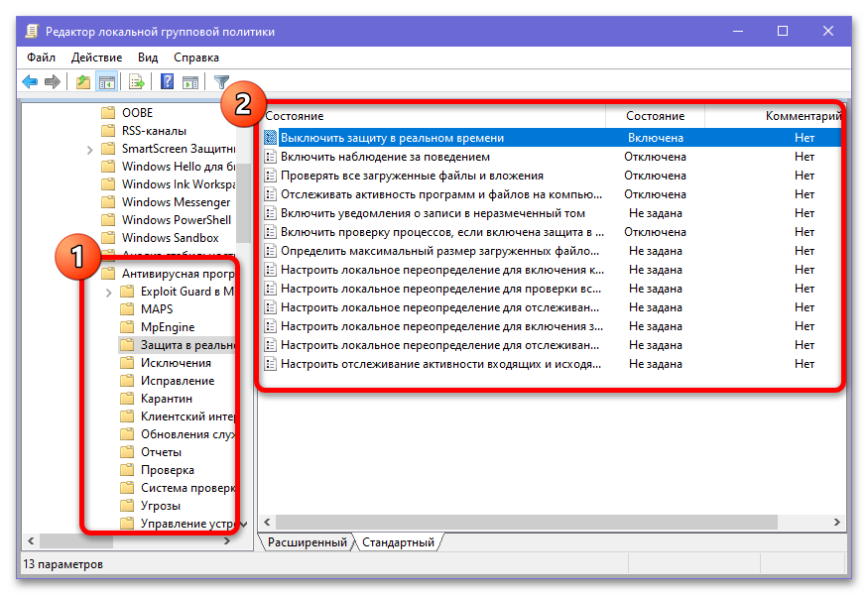
Task: Select the Антивирусная программа tree folder
Action: click(170, 274)
